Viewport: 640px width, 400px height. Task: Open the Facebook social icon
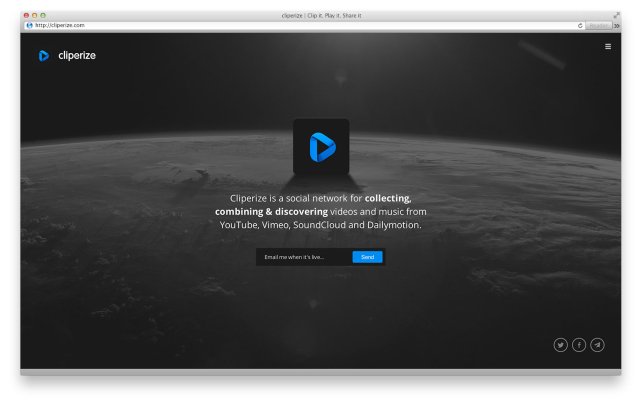click(579, 345)
